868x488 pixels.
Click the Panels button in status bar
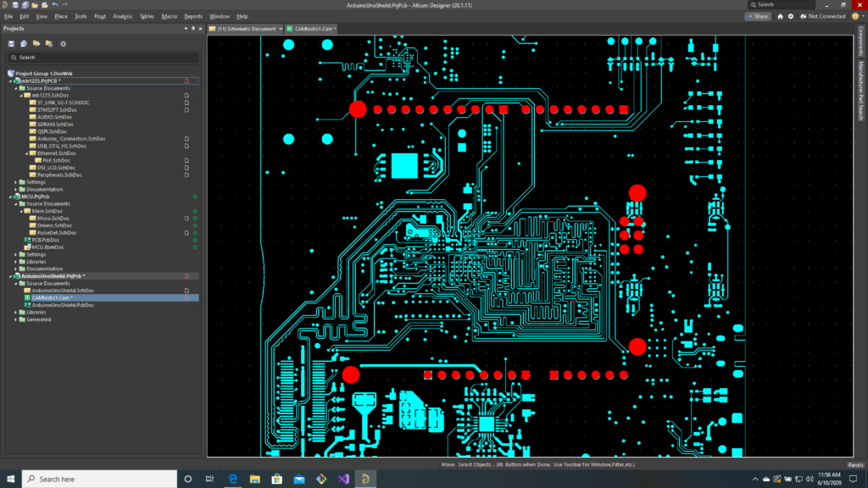[855, 464]
